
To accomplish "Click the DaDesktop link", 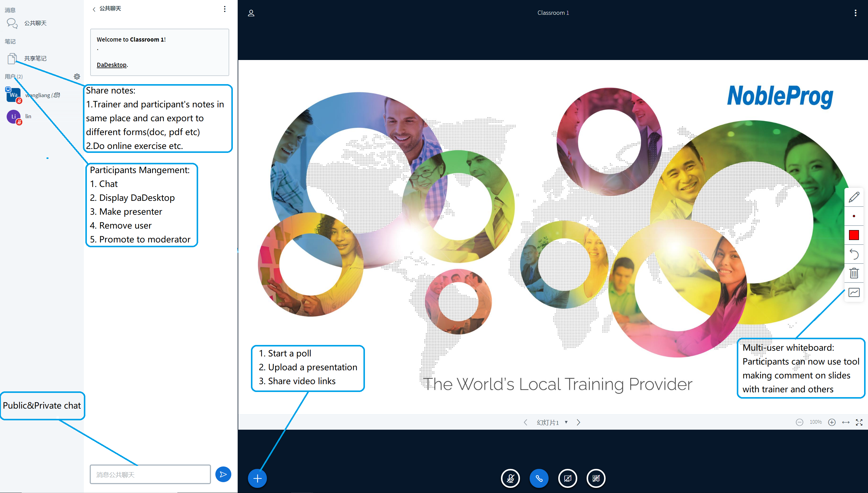I will point(111,65).
